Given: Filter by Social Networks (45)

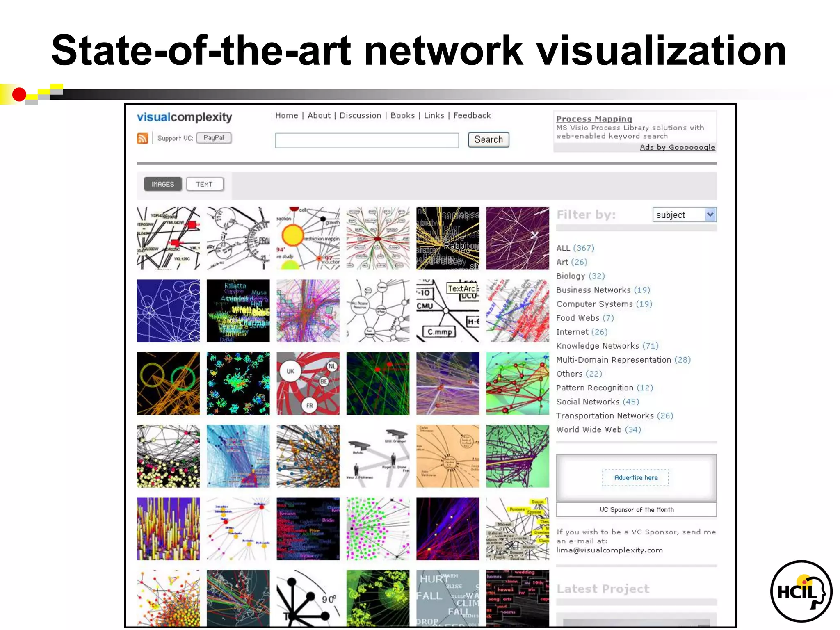Looking at the screenshot, I should (597, 402).
